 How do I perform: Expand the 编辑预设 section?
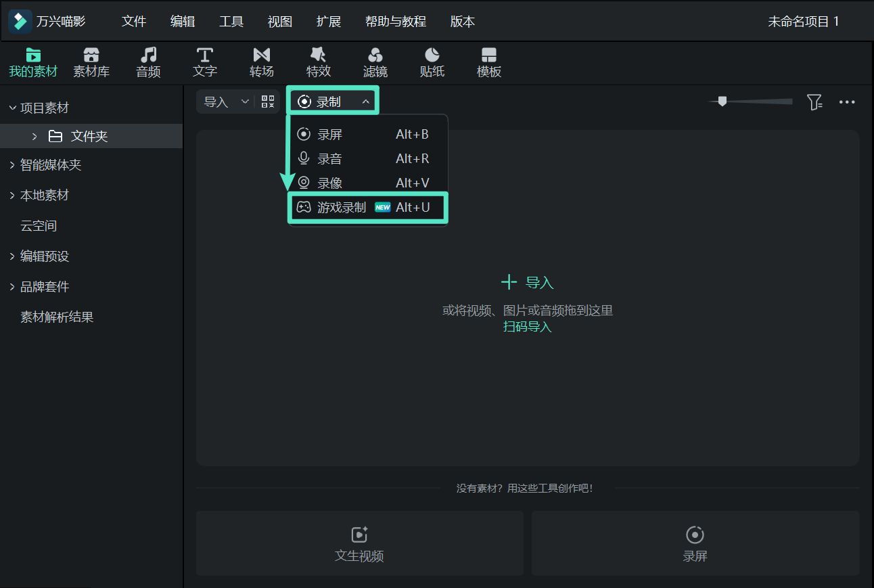(11, 256)
